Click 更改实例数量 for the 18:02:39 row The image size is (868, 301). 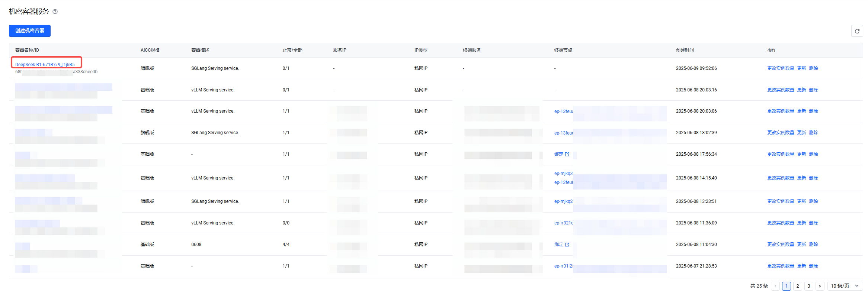pos(781,133)
